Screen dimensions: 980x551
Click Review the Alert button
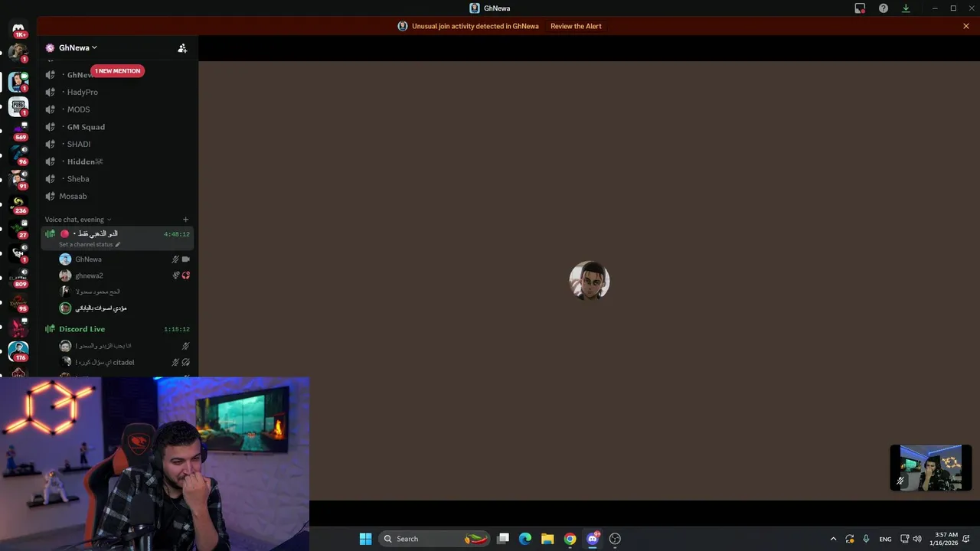click(x=576, y=26)
